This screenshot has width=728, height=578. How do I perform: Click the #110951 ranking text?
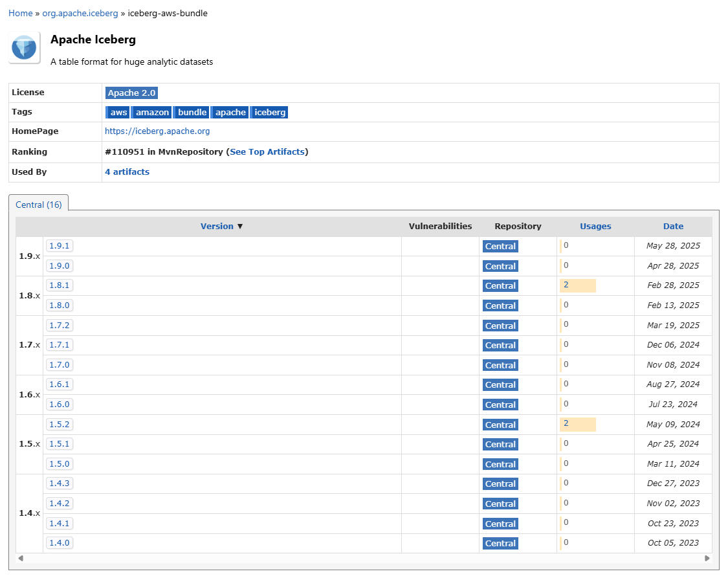tap(124, 152)
